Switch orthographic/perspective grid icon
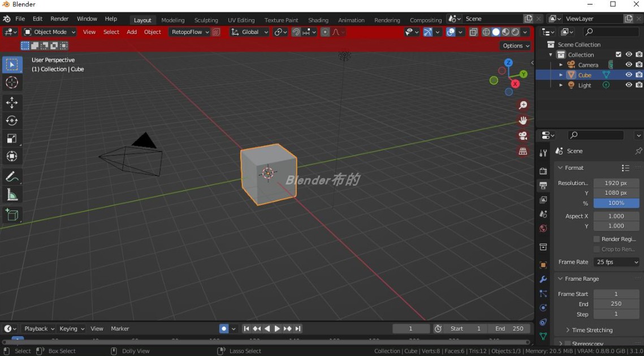The width and height of the screenshot is (644, 356). coord(523,151)
